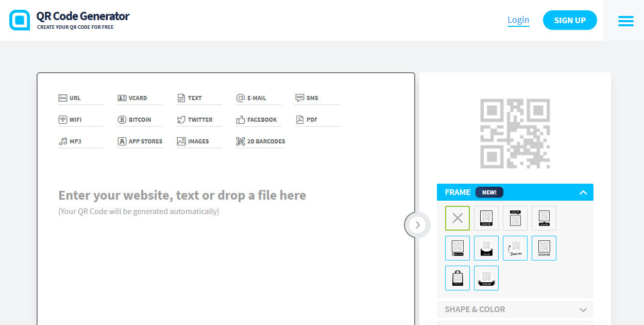The height and width of the screenshot is (325, 644).
Task: Choose the TWITTER bird icon
Action: click(181, 120)
